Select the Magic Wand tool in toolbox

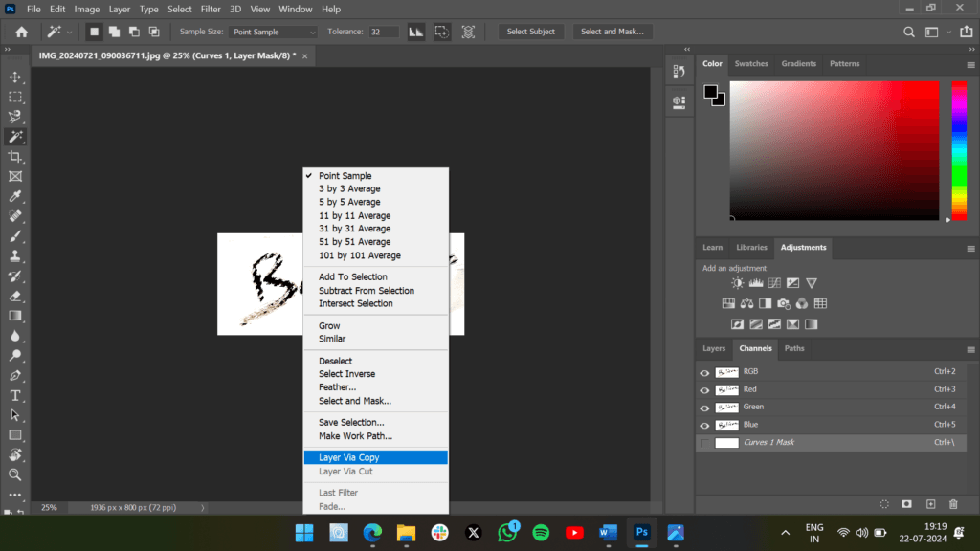[15, 137]
